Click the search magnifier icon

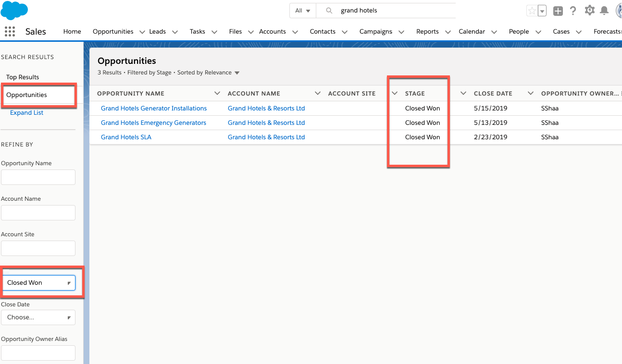pos(329,11)
